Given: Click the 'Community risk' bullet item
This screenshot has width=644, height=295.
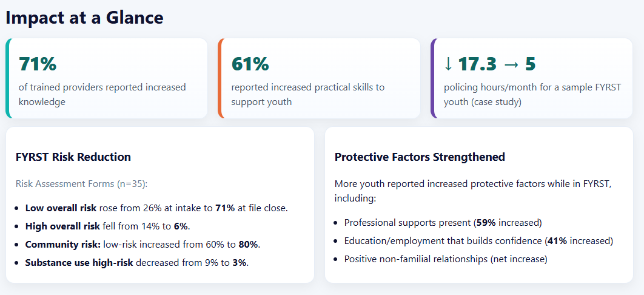Looking at the screenshot, I should [x=141, y=245].
